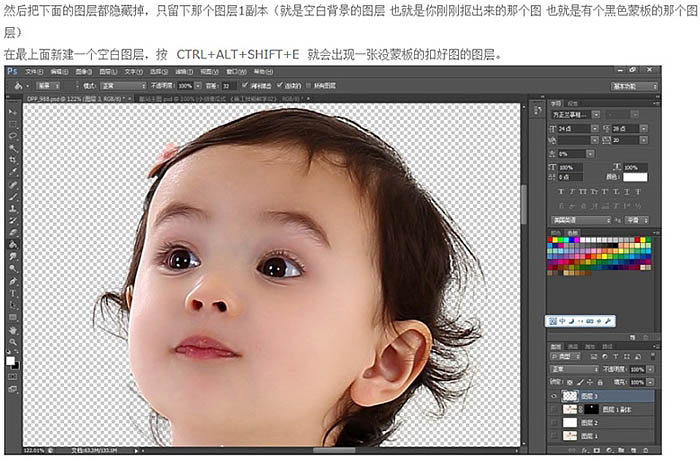Select the 图层 3 layer row
Screen dimensions: 700x460
coord(602,396)
